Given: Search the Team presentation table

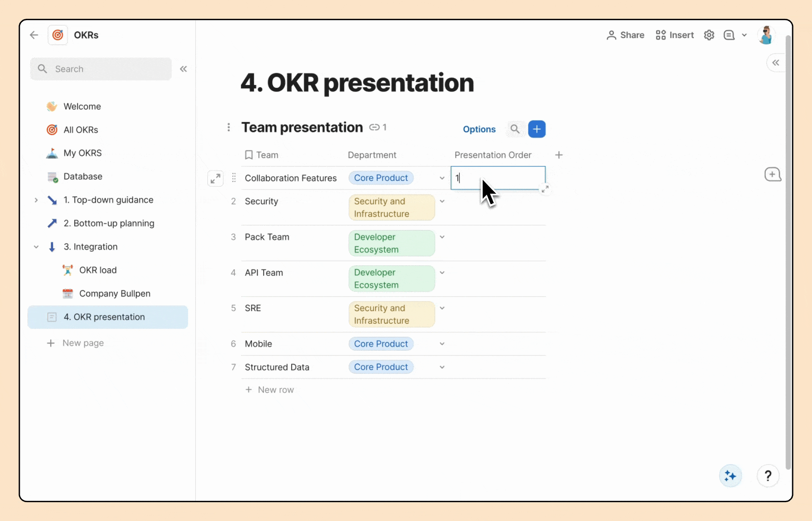Looking at the screenshot, I should (515, 129).
